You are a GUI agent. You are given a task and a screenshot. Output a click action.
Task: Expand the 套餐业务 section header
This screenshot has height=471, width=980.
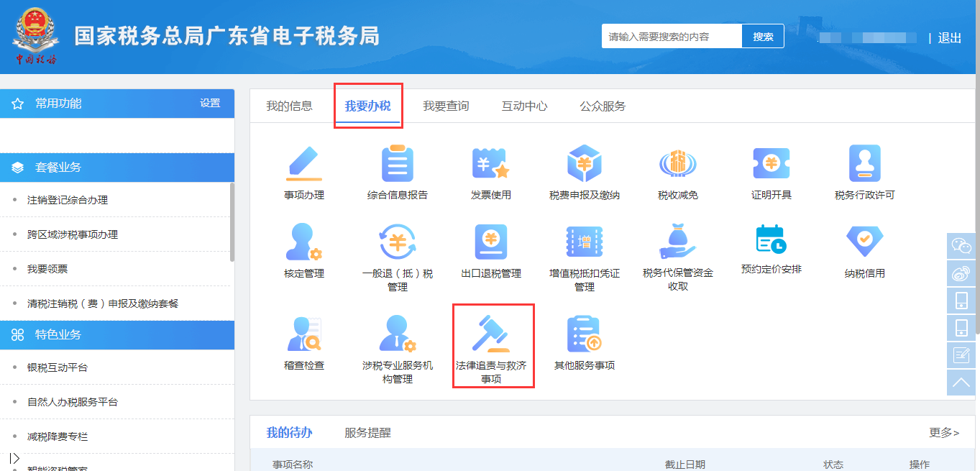coord(116,168)
